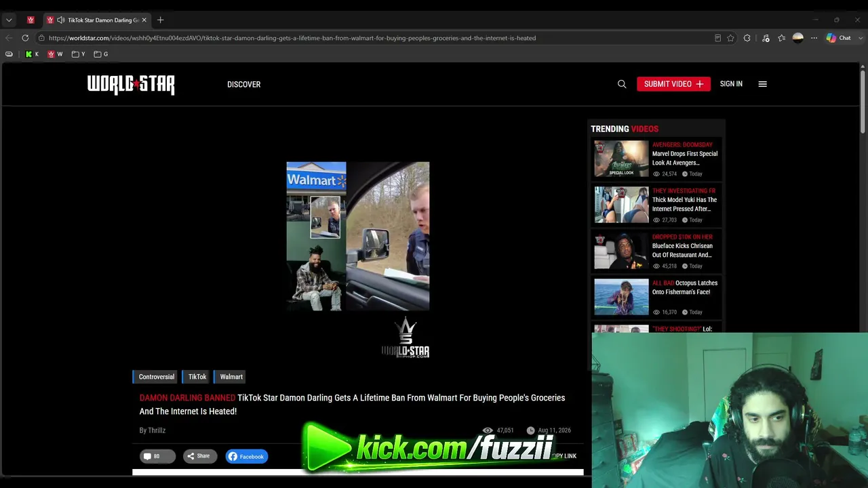The image size is (868, 488).
Task: Mute the tab using the speaker icon
Action: pyautogui.click(x=61, y=20)
